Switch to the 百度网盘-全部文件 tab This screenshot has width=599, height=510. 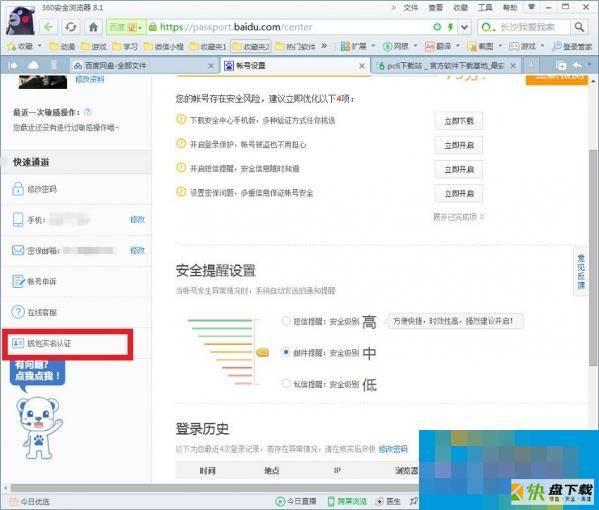tap(143, 66)
